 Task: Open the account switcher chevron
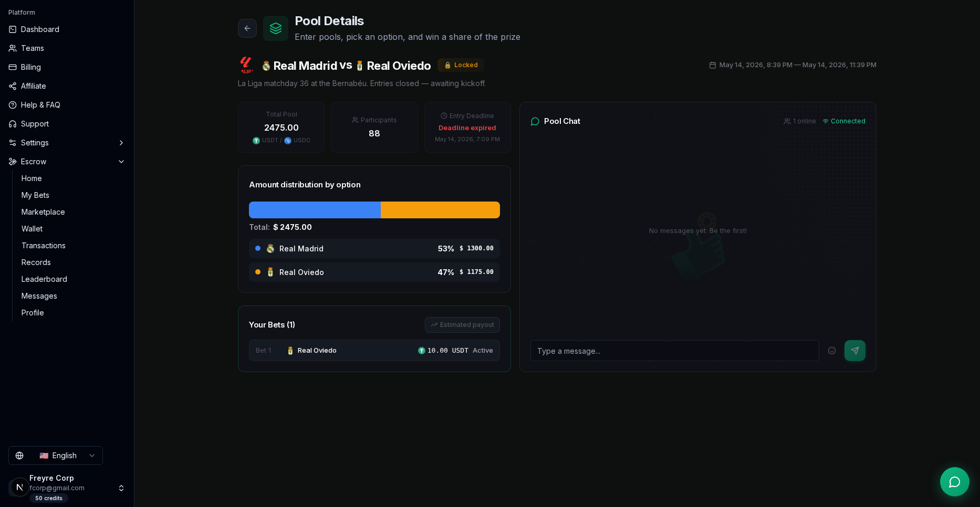[x=121, y=488]
